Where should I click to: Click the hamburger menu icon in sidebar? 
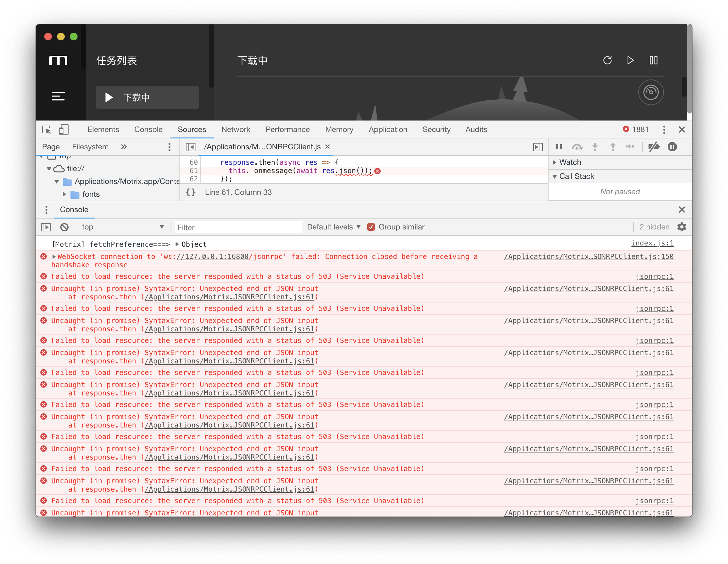58,96
